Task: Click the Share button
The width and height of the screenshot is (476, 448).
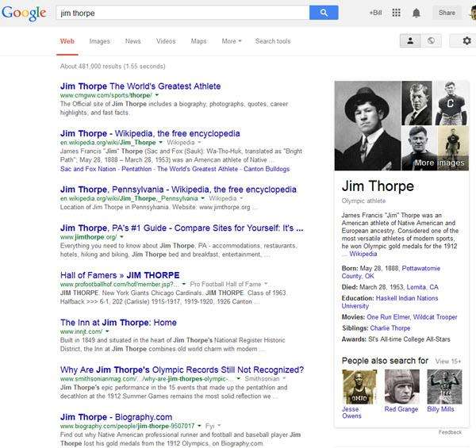Action: (x=447, y=13)
